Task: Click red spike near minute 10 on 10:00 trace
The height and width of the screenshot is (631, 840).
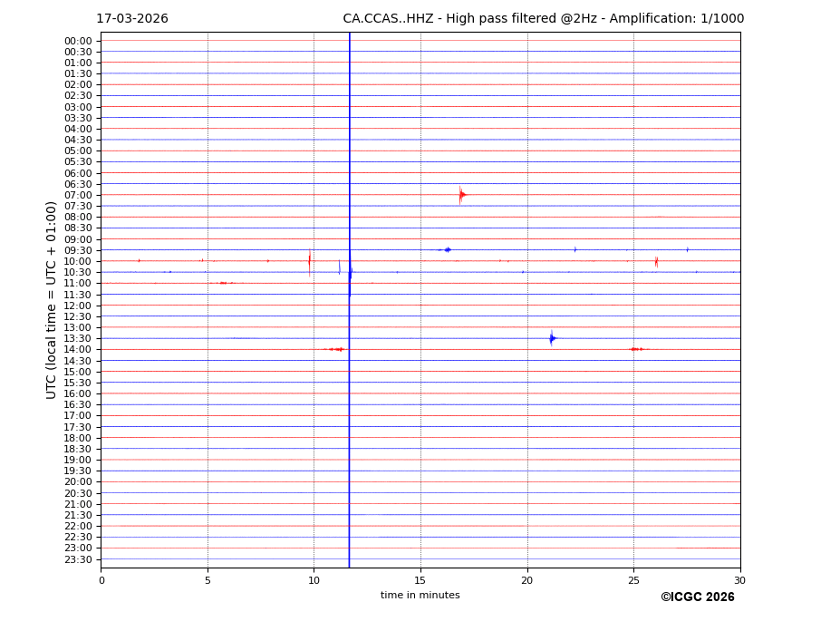Action: point(310,261)
